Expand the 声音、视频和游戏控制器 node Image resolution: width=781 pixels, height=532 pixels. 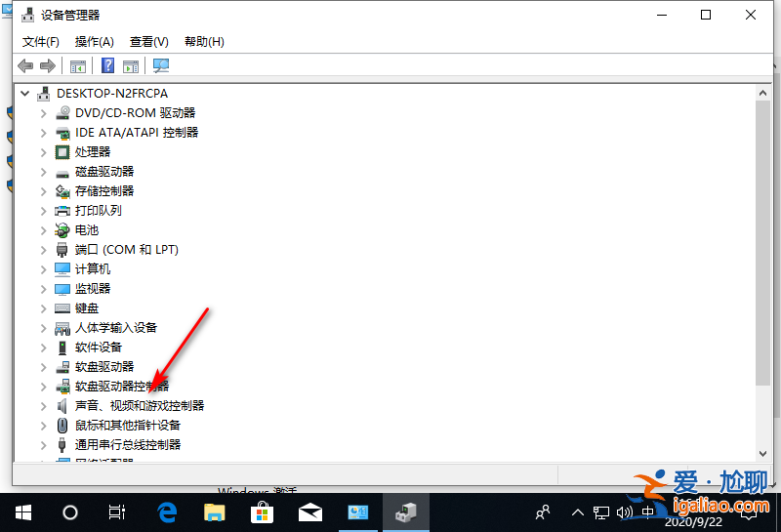click(x=44, y=406)
